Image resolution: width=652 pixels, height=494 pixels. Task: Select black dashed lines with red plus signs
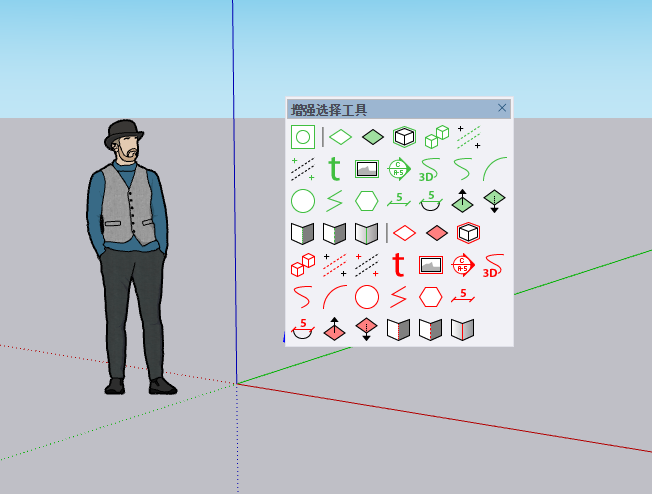pyautogui.click(x=367, y=265)
